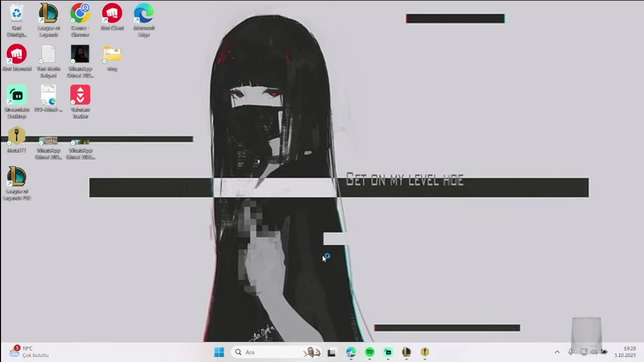The height and width of the screenshot is (362, 644).
Task: Switch to Streamlabs in the taskbar
Action: pos(388,352)
